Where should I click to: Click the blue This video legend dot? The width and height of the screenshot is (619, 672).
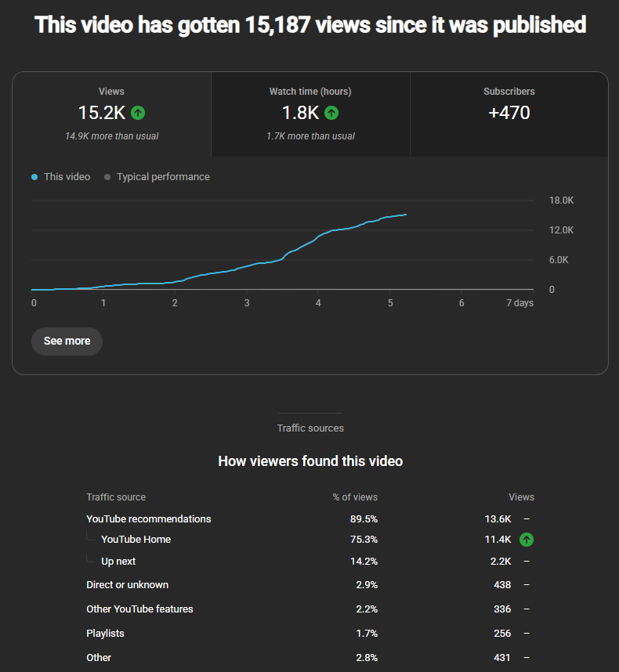pyautogui.click(x=34, y=177)
